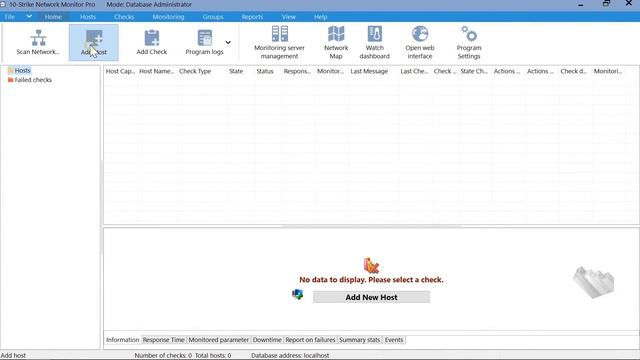
Task: Open Program Settings
Action: point(469,42)
